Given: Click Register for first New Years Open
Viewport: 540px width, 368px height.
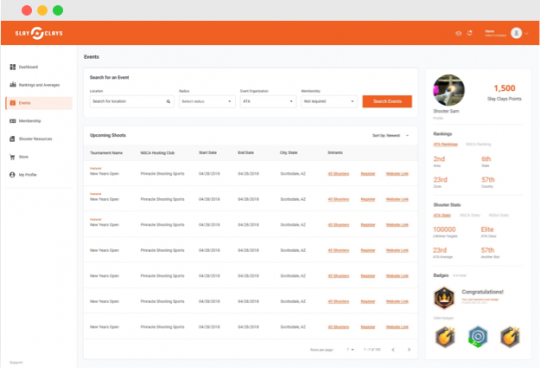Looking at the screenshot, I should point(368,174).
